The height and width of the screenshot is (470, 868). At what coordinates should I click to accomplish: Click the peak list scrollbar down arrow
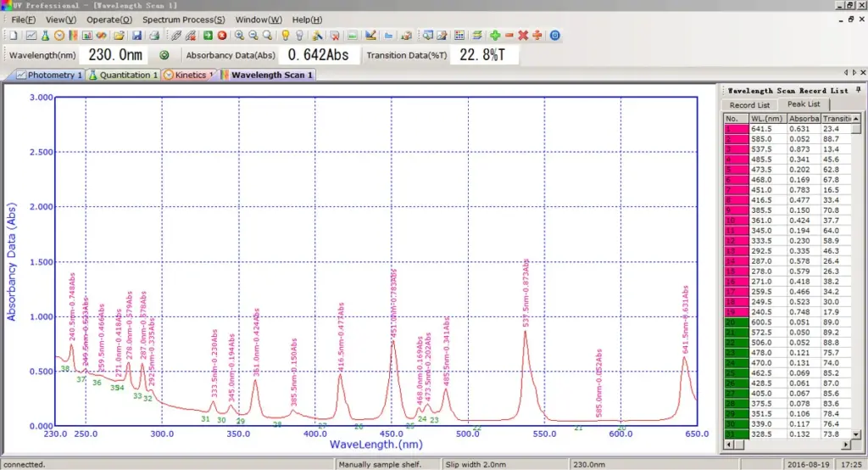856,434
